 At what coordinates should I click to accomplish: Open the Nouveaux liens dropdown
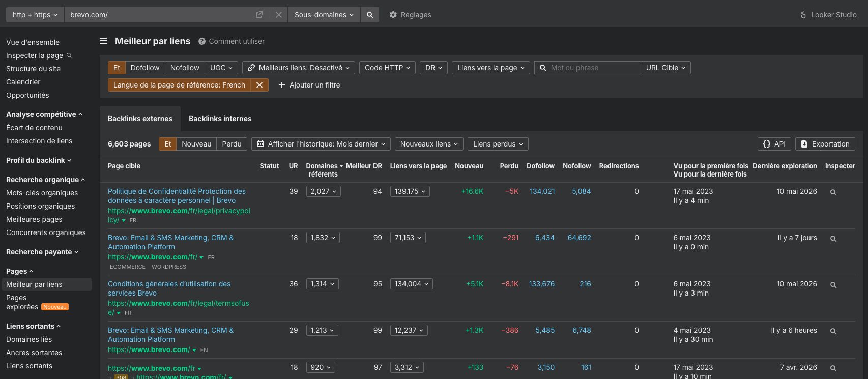point(429,144)
